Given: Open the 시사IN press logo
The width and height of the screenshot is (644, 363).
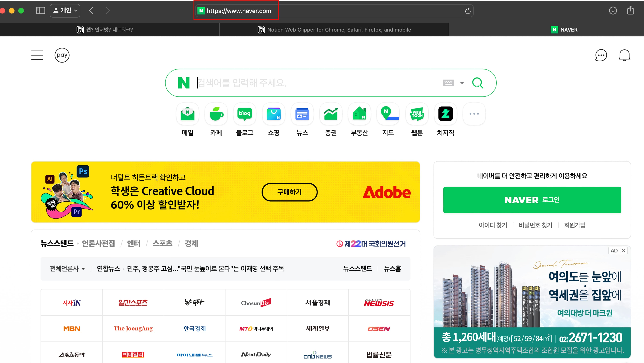Looking at the screenshot, I should pyautogui.click(x=72, y=303).
